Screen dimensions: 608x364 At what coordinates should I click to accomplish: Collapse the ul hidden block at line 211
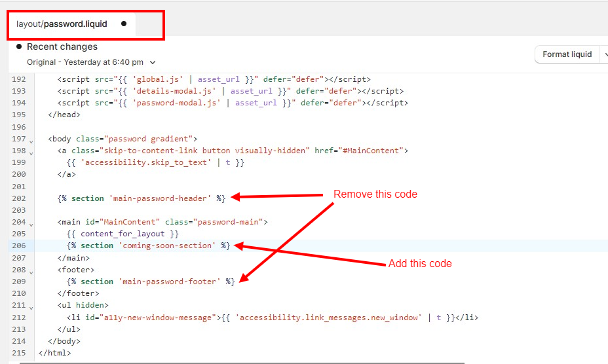point(31,308)
